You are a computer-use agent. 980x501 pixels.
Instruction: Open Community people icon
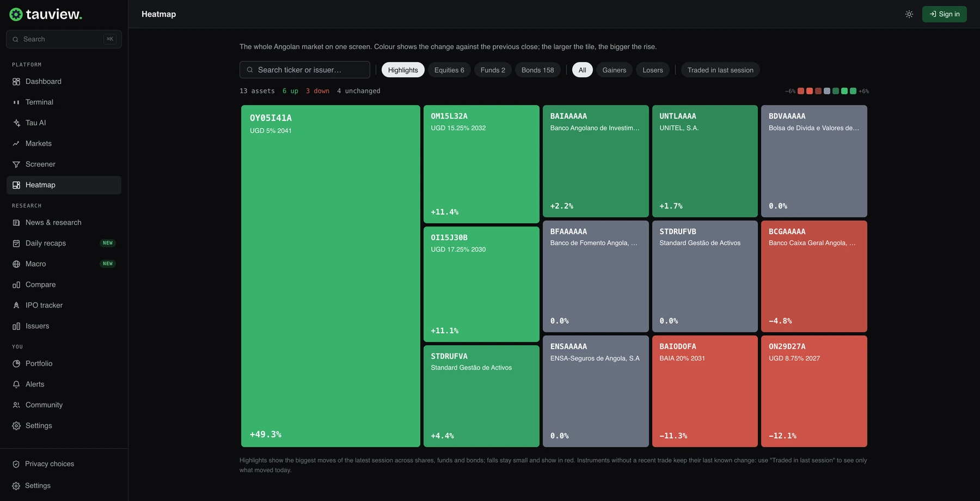(x=16, y=405)
